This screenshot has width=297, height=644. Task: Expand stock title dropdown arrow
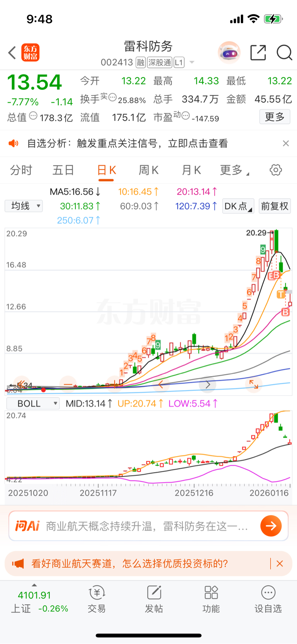192,63
